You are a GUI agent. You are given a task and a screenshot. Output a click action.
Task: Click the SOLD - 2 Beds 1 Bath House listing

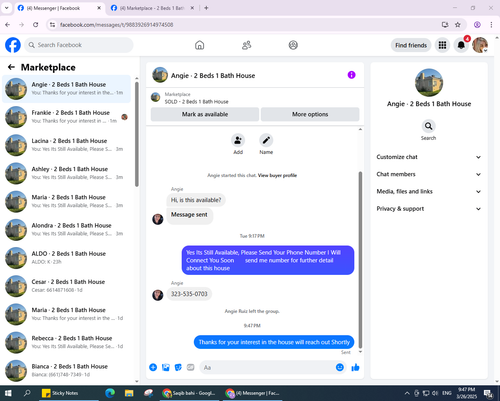[x=196, y=102]
